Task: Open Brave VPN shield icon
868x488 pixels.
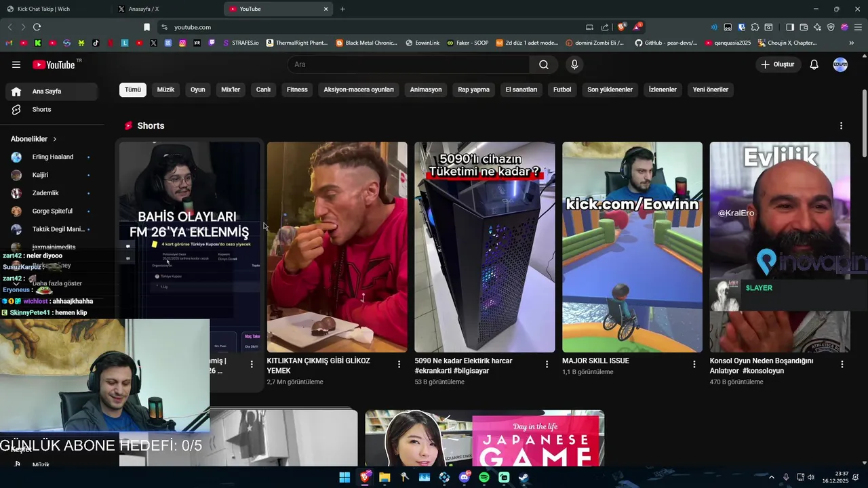Action: pyautogui.click(x=831, y=27)
